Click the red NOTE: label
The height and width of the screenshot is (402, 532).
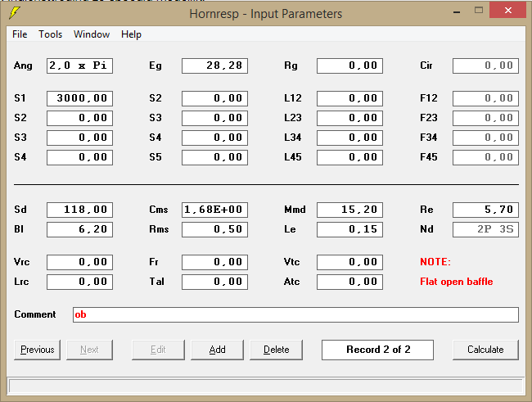[435, 262]
